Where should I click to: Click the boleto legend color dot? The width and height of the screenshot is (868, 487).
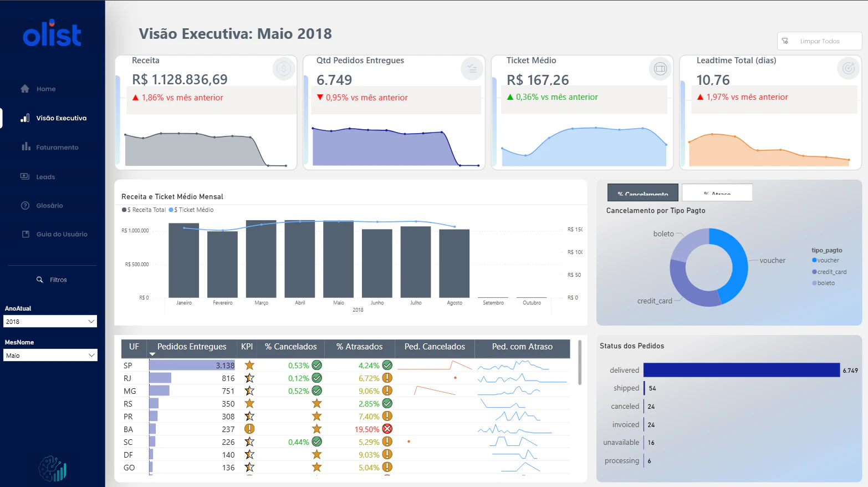click(814, 283)
